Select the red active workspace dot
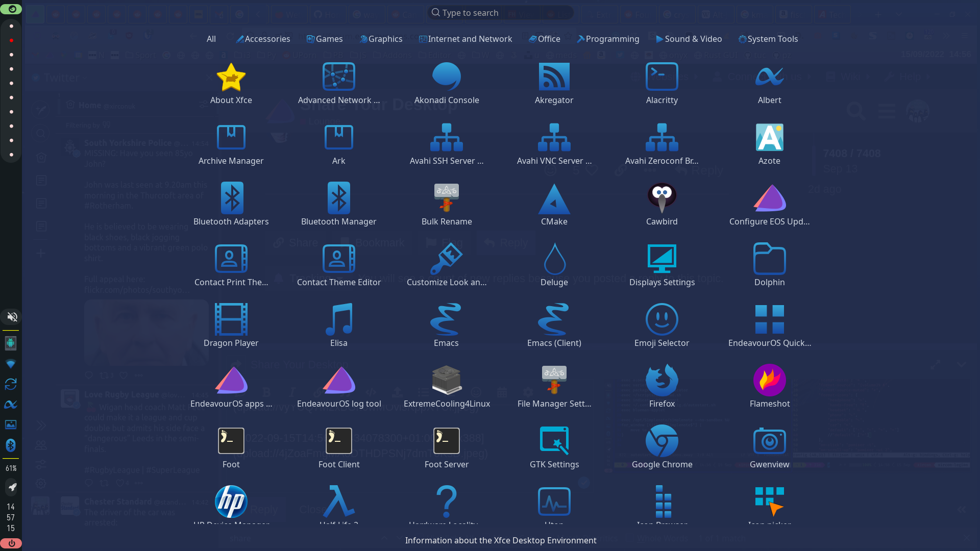980x551 pixels. point(11,40)
